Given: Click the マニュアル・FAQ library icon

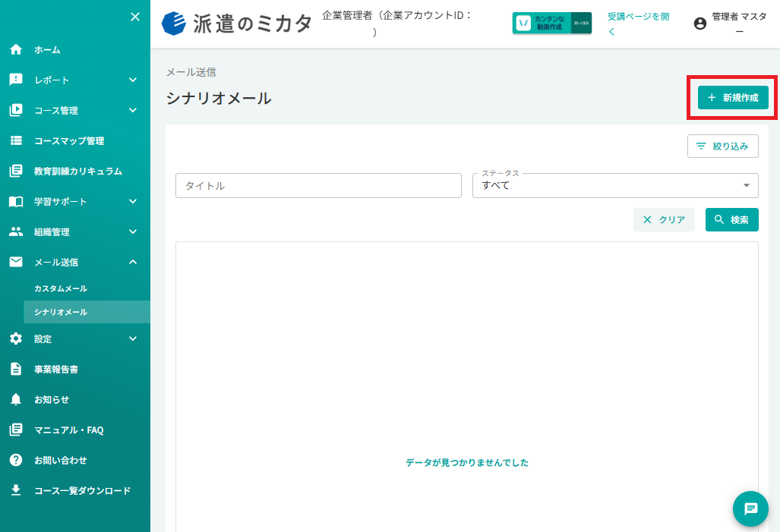Looking at the screenshot, I should click(x=16, y=430).
